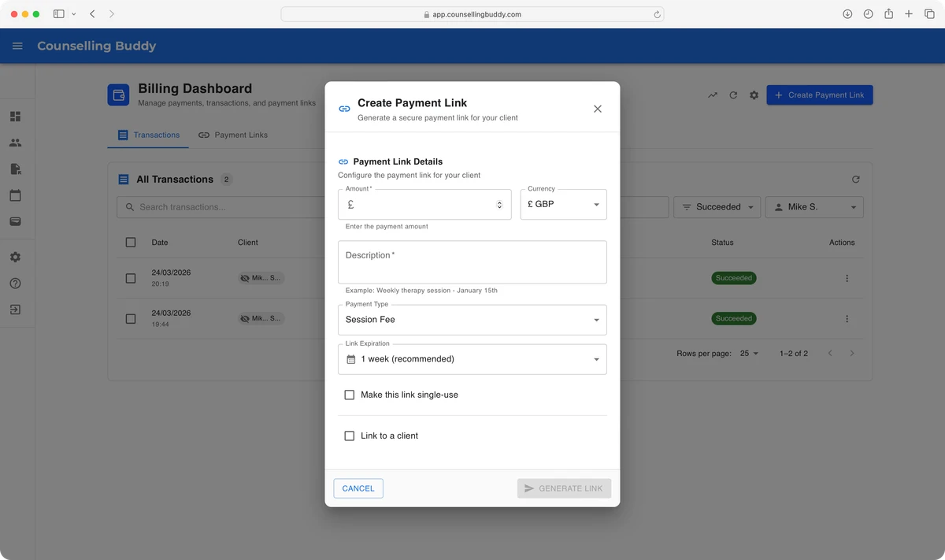Click the Status column header
Viewport: 945px width, 560px height.
click(x=722, y=243)
